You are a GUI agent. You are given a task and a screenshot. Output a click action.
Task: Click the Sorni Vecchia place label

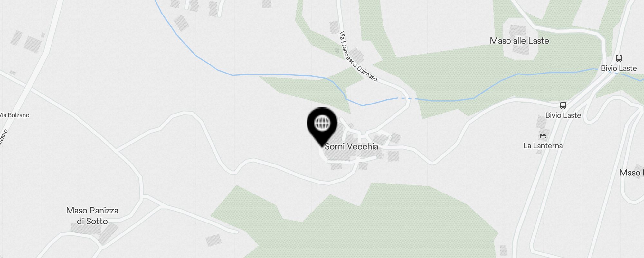351,146
